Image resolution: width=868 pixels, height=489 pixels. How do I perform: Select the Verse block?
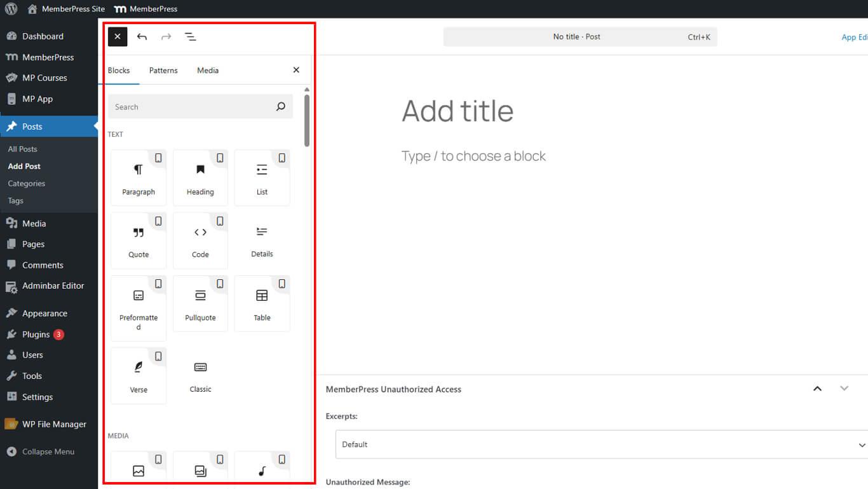pyautogui.click(x=139, y=375)
